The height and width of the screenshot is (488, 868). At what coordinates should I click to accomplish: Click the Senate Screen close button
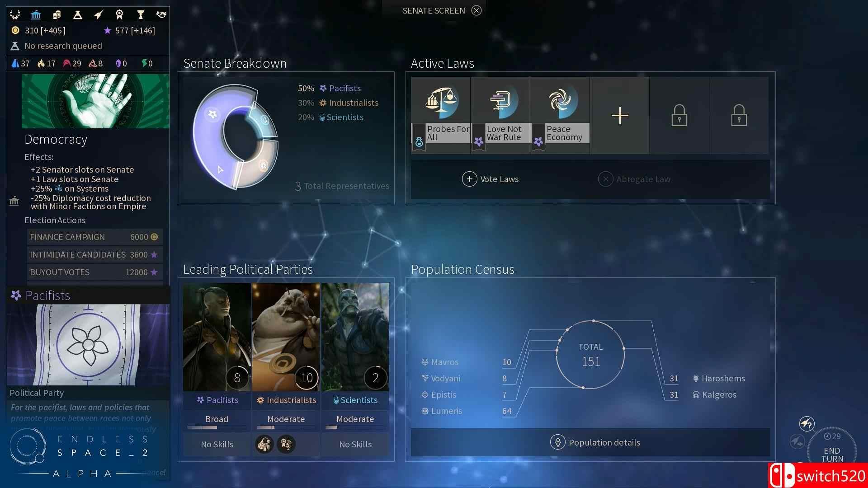(477, 10)
